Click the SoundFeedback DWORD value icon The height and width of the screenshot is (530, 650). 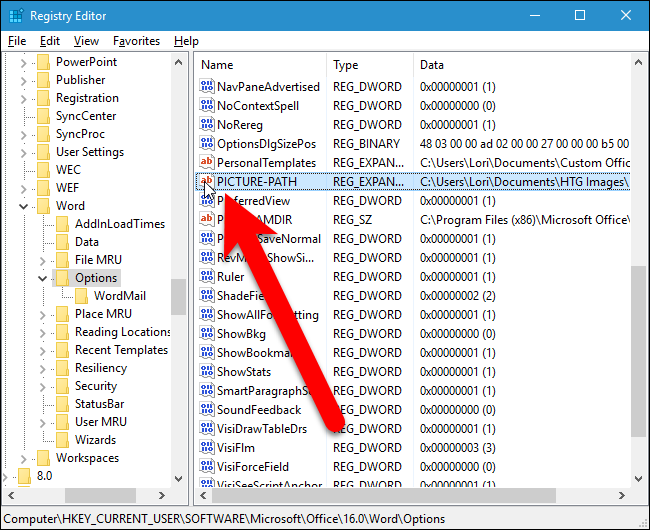(206, 409)
